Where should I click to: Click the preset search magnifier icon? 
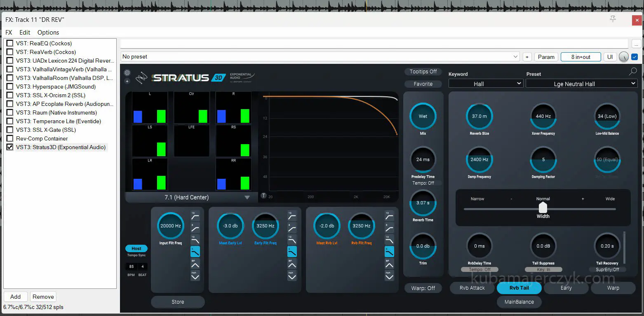[632, 72]
